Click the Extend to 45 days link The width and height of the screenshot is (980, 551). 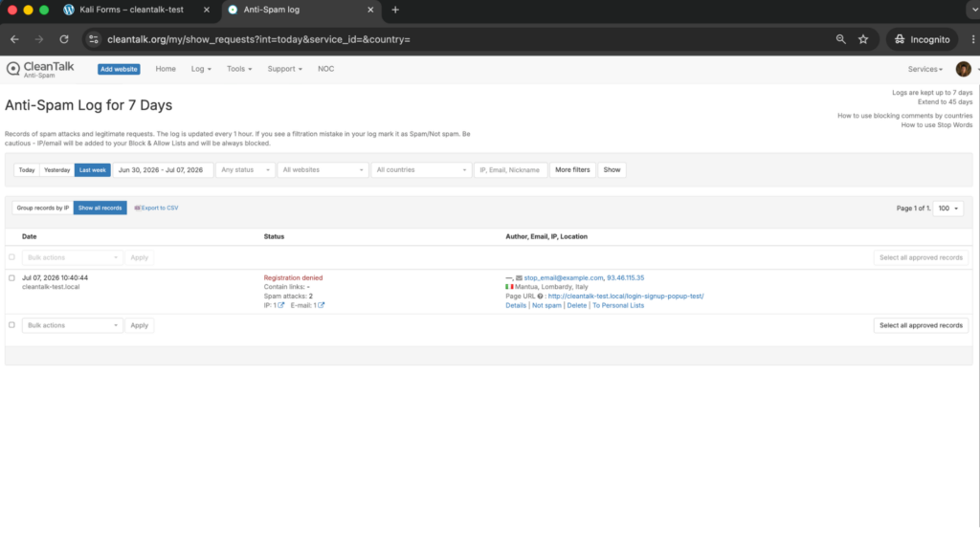tap(945, 101)
